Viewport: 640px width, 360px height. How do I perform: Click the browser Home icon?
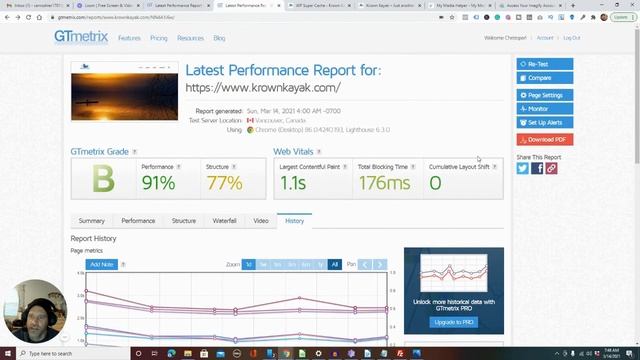[39, 18]
